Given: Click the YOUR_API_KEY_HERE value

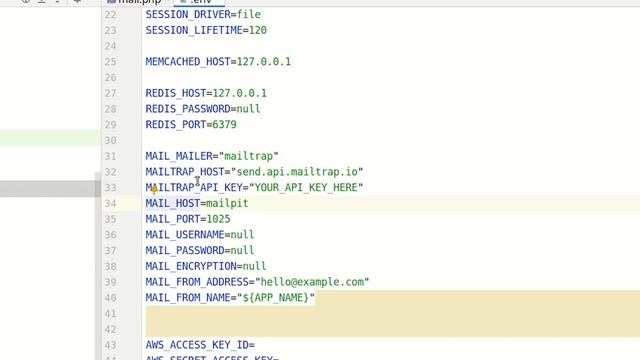Looking at the screenshot, I should pyautogui.click(x=306, y=187).
